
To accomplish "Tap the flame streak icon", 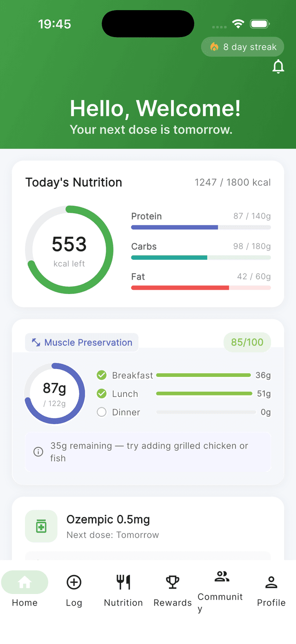I will coord(214,47).
